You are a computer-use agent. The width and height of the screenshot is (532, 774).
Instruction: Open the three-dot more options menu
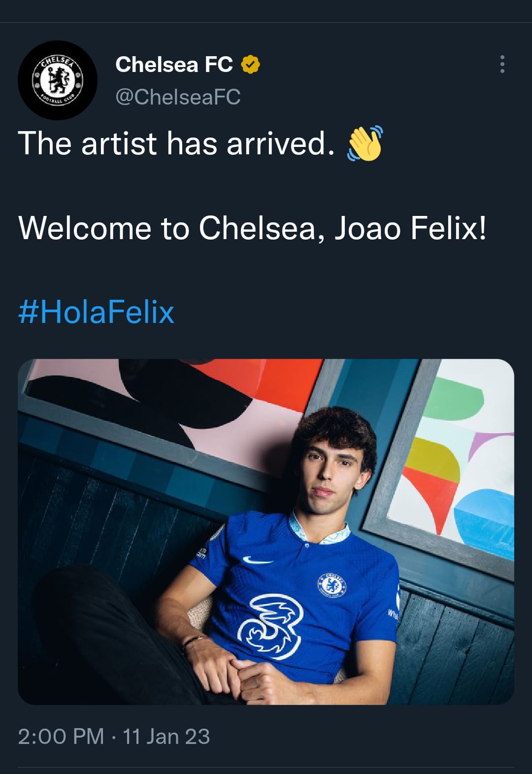502,64
